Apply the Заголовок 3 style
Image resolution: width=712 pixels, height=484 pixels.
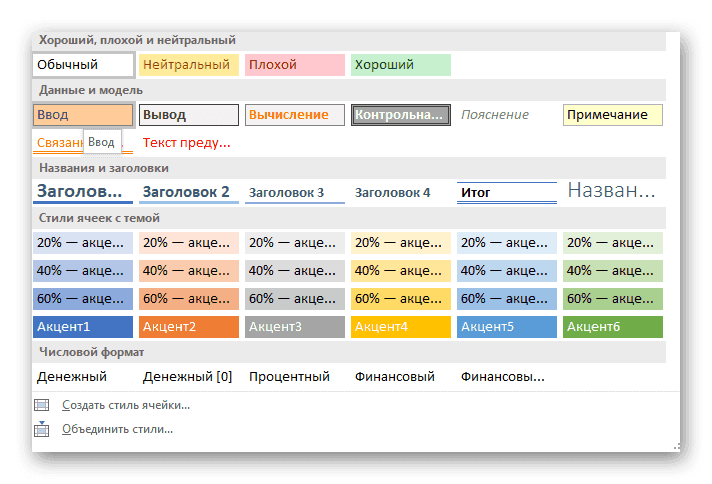[x=295, y=192]
